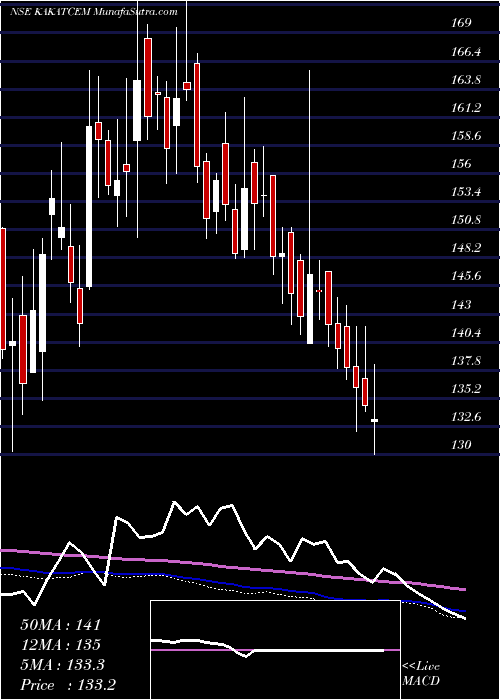The width and height of the screenshot is (500, 700).
Task: Click the 166.4 price axis label
Action: (467, 52)
